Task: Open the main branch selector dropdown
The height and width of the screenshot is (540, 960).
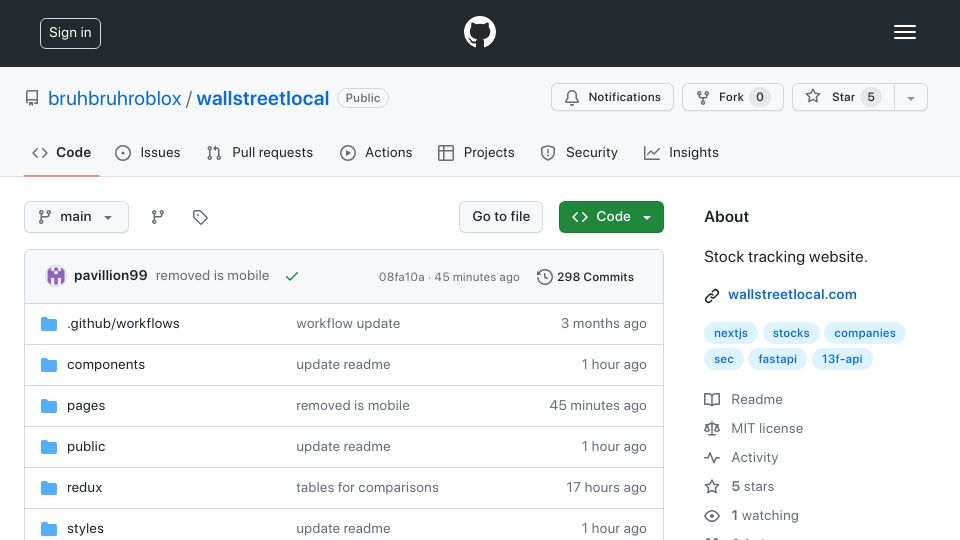Action: [77, 217]
